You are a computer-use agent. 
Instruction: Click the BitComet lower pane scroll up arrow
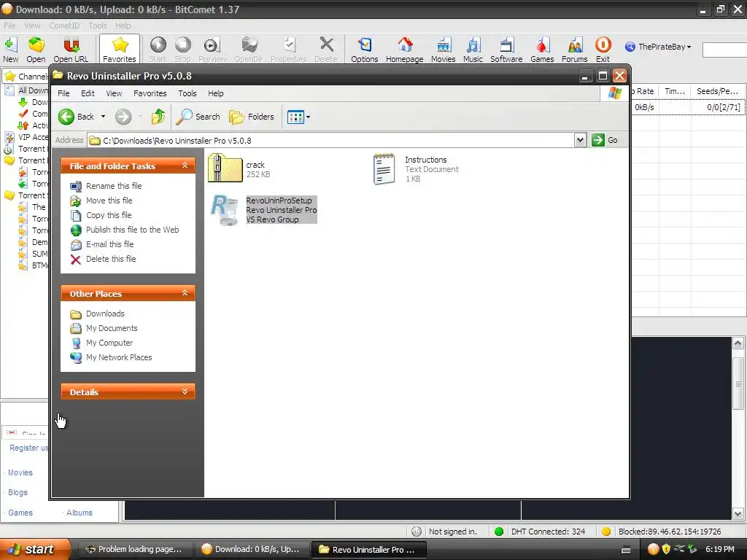[738, 343]
